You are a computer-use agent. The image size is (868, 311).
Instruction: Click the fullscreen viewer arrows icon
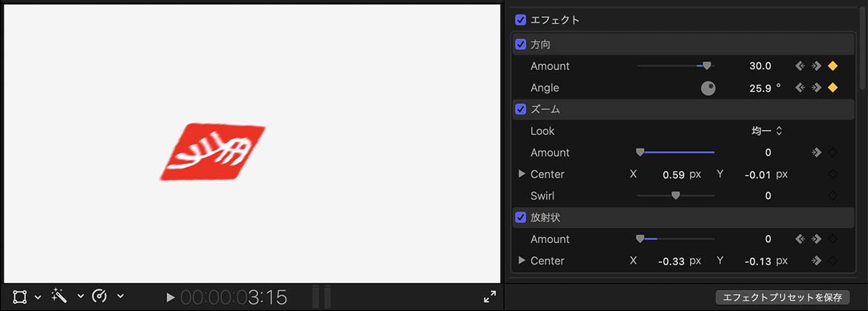(x=490, y=297)
